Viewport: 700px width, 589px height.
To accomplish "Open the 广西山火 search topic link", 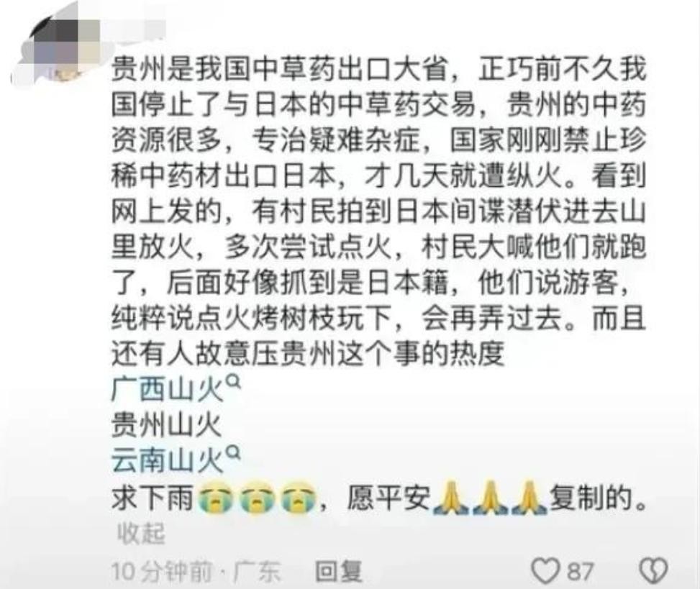I will [167, 389].
